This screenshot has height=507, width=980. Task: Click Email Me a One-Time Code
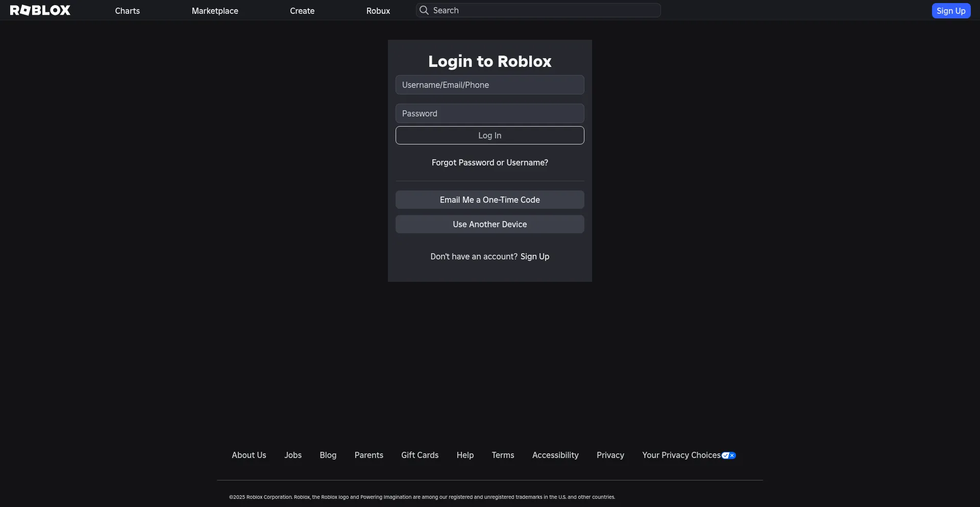(x=490, y=200)
